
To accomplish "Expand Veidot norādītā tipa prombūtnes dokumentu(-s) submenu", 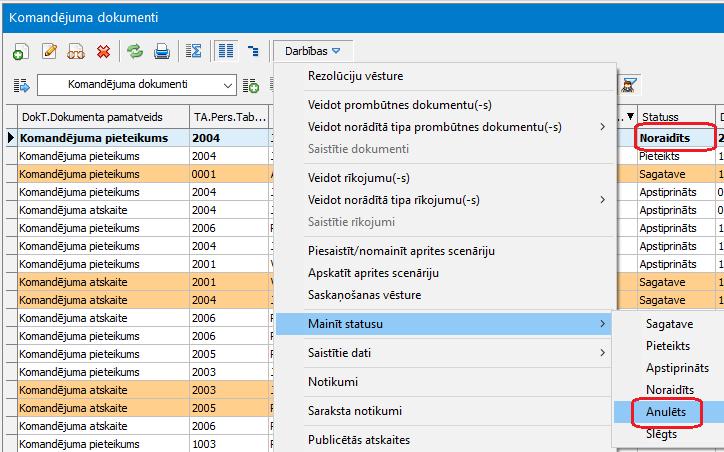I will [x=603, y=127].
